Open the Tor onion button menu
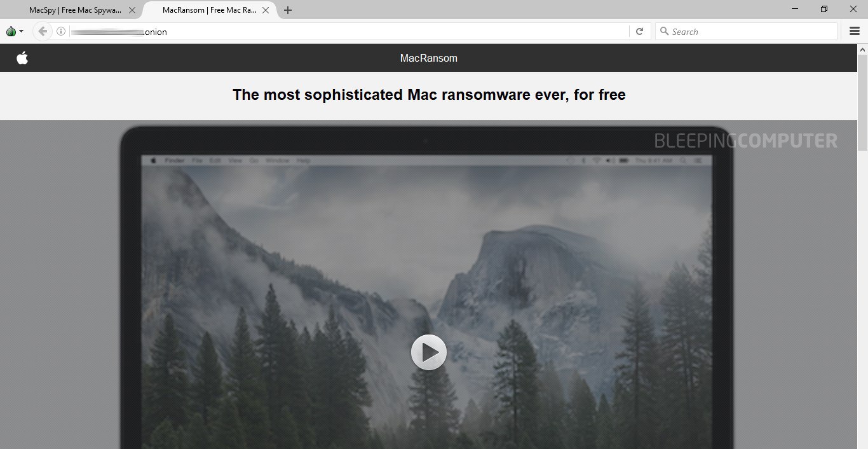Viewport: 868px width, 449px height. [14, 31]
